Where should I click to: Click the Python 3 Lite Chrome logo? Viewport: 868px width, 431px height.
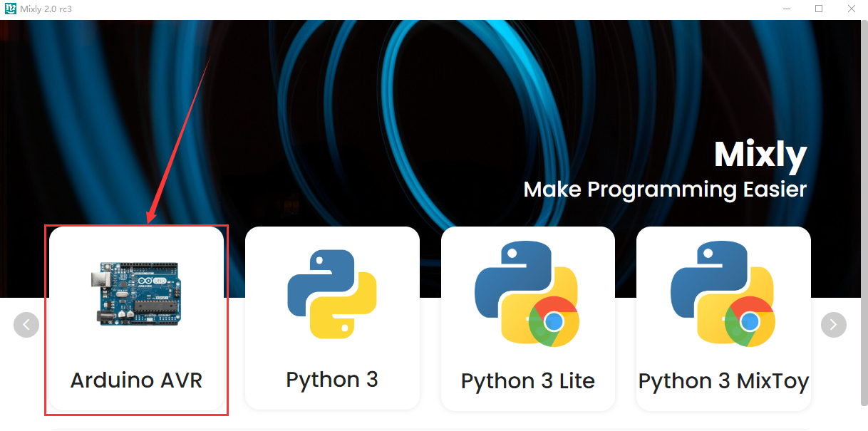coord(553,322)
